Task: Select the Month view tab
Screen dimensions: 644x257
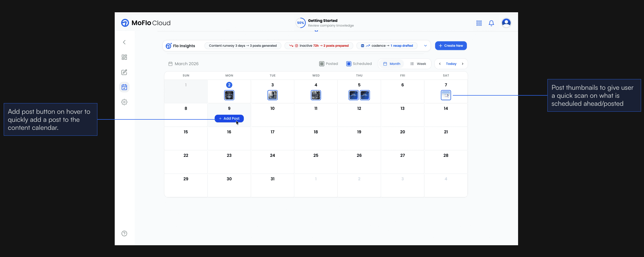Action: [x=391, y=64]
